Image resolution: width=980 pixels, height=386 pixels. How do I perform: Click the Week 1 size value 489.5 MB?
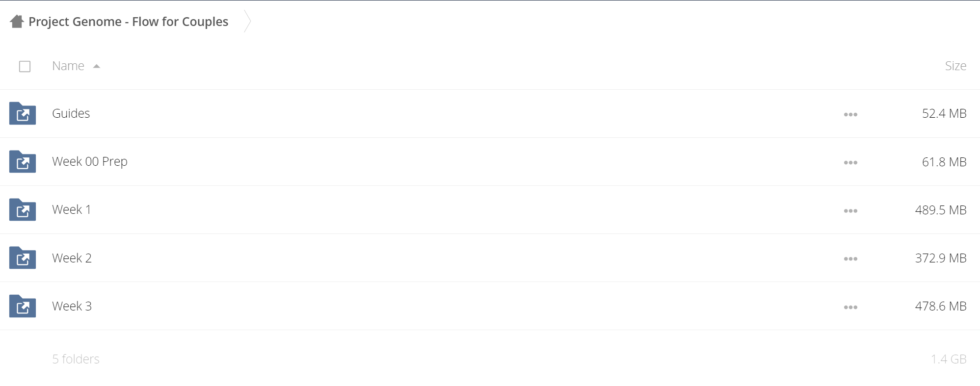(x=941, y=210)
